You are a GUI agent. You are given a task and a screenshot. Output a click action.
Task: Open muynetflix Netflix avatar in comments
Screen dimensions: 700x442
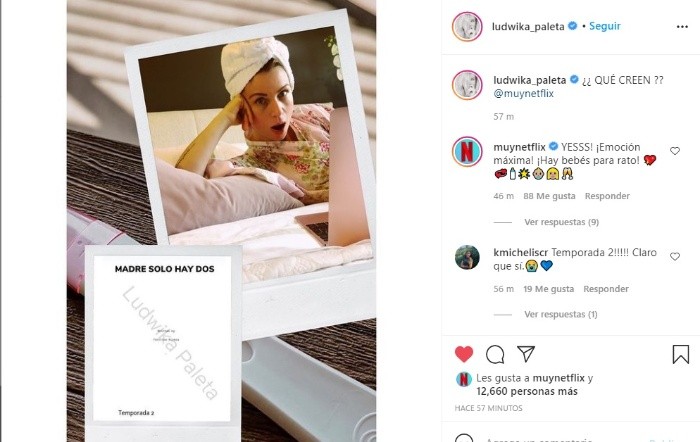pyautogui.click(x=467, y=152)
